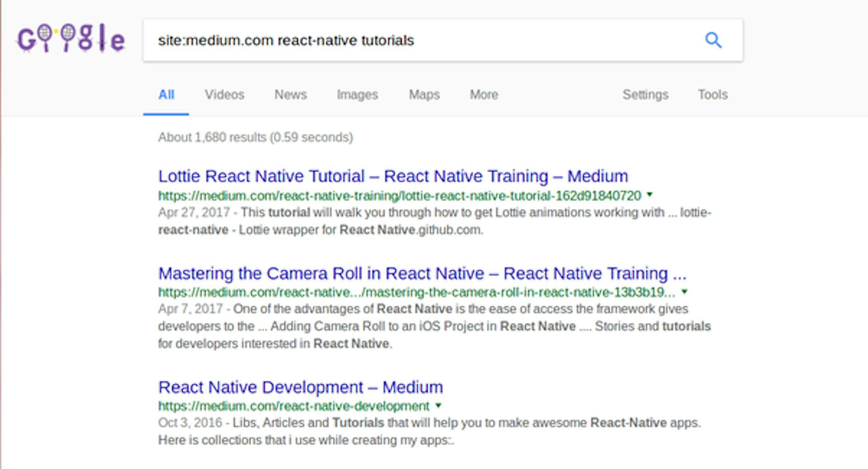Click the blue magnifier search icon
This screenshot has height=469, width=868.
713,40
